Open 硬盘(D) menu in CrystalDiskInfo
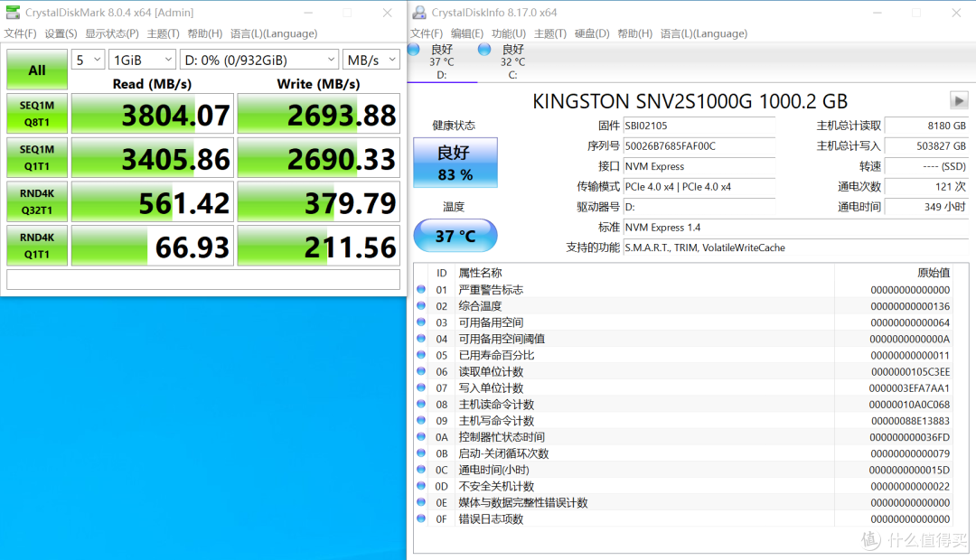Image resolution: width=976 pixels, height=560 pixels. click(592, 33)
